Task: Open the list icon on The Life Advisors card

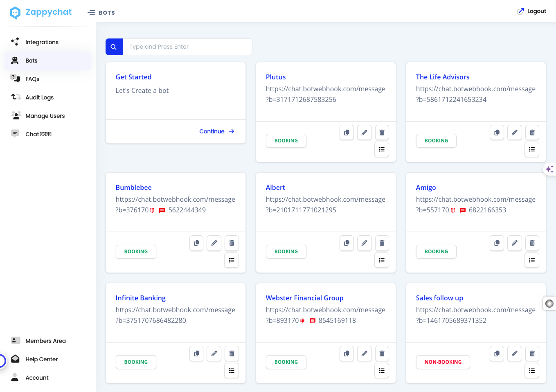Action: click(532, 149)
